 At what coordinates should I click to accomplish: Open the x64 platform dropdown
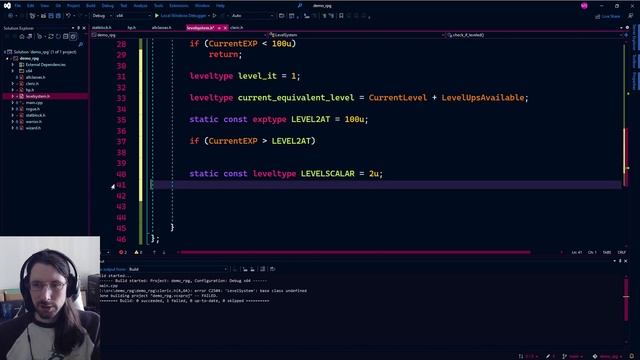133,16
